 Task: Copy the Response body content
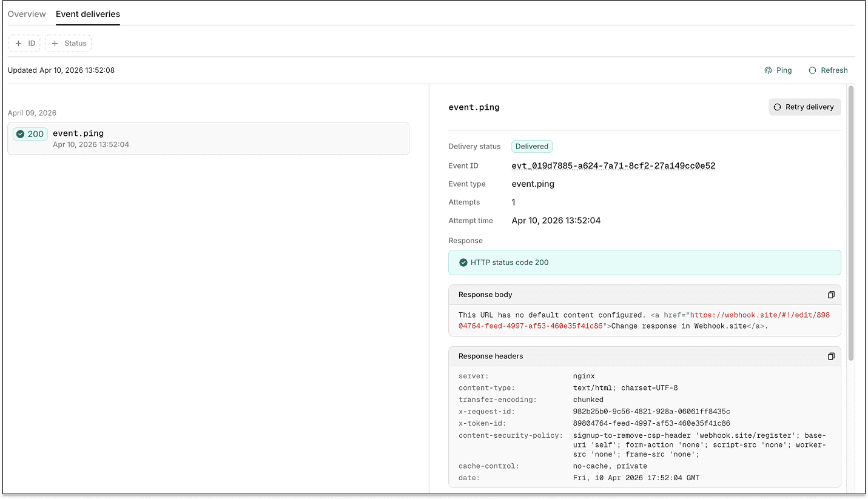tap(831, 295)
